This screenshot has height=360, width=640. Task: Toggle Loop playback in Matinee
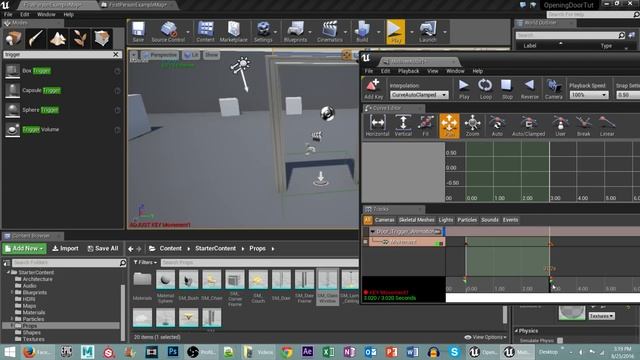(x=485, y=89)
